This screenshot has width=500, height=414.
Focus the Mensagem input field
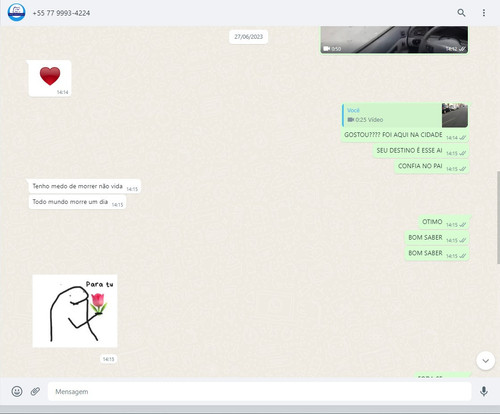click(259, 391)
